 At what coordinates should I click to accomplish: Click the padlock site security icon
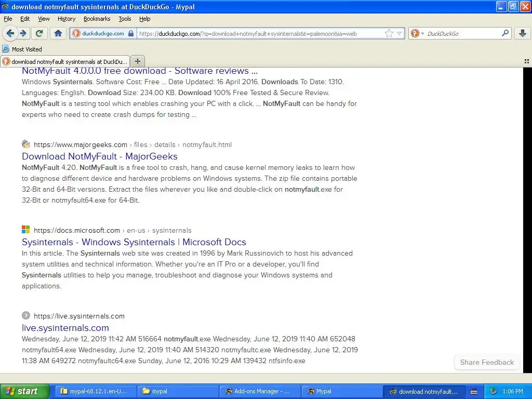click(131, 33)
